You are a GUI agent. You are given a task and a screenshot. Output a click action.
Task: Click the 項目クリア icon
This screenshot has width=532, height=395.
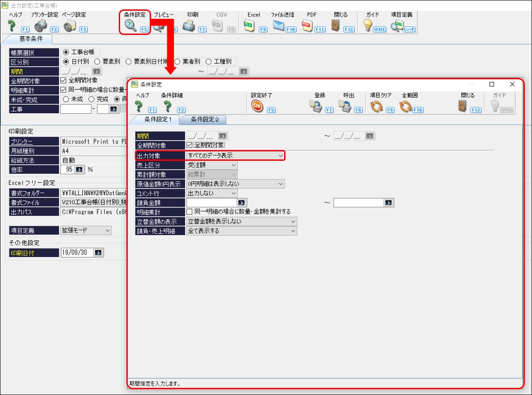(376, 107)
